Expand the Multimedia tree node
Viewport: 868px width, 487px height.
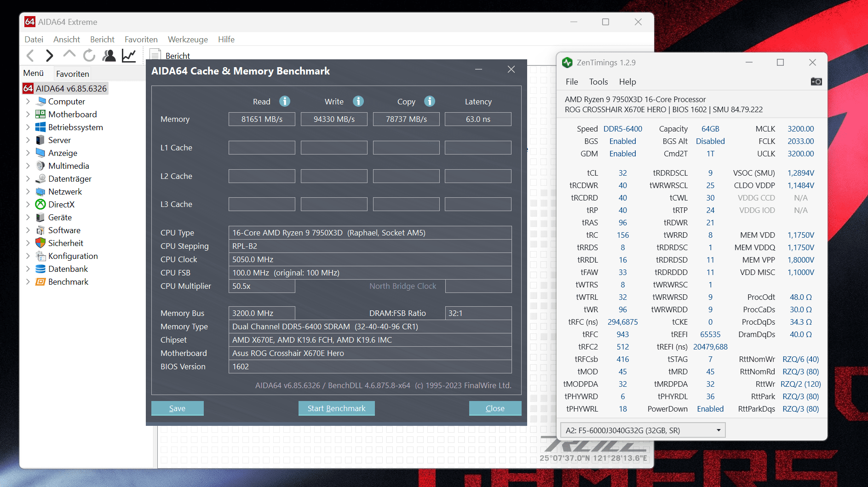pos(28,166)
